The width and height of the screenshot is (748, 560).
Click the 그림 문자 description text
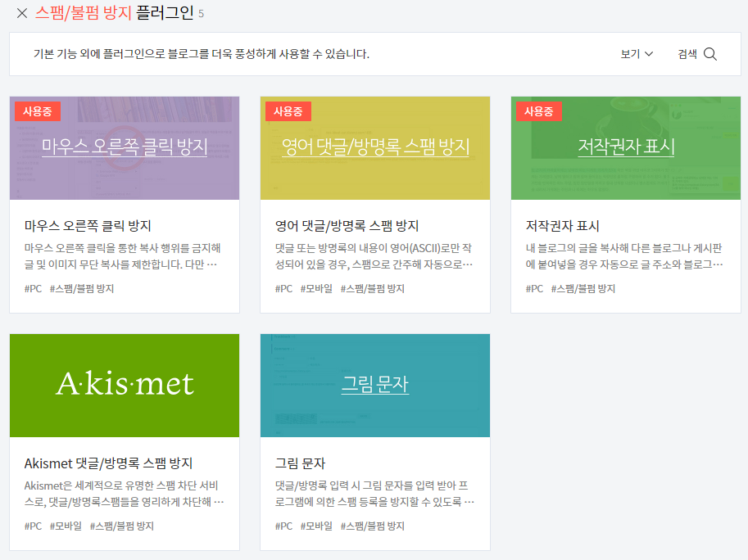pos(374,494)
